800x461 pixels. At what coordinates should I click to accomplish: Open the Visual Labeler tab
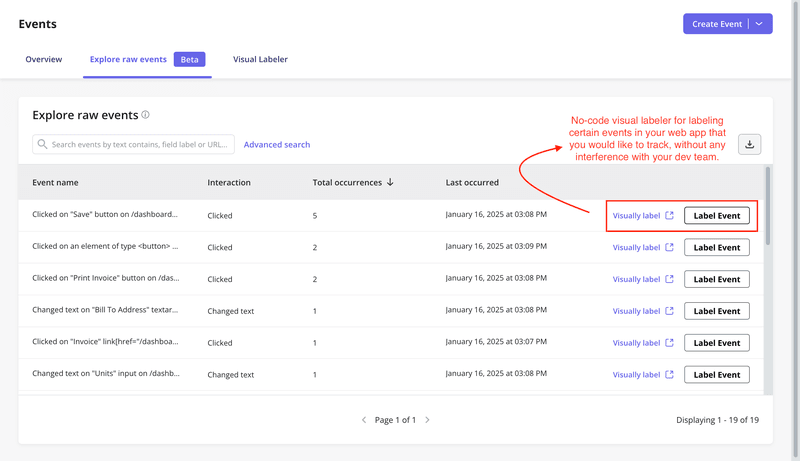(260, 60)
